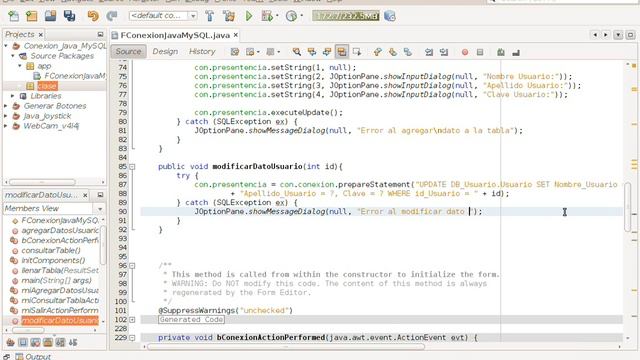This screenshot has height=360, width=640.
Task: Select the FConexionJavaMySQL.java editor tab
Action: point(175,36)
